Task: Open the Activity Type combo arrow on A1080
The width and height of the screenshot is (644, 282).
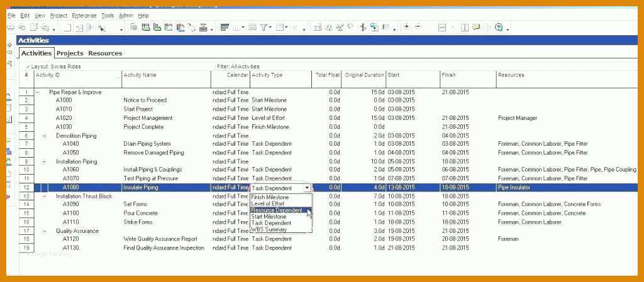Action: (307, 188)
